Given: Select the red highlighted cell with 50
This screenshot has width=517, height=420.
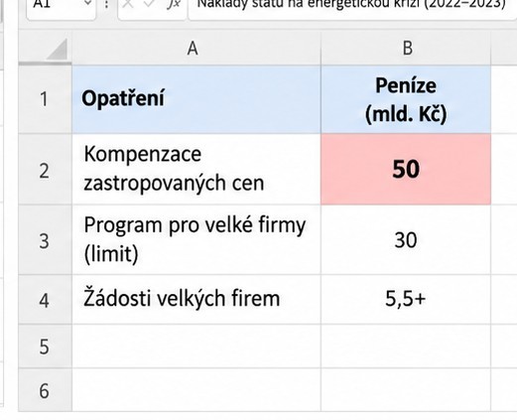Looking at the screenshot, I should coord(406,169).
